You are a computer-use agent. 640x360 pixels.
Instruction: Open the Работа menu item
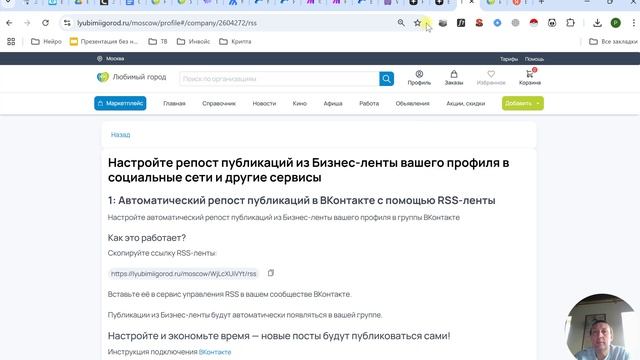coord(369,104)
